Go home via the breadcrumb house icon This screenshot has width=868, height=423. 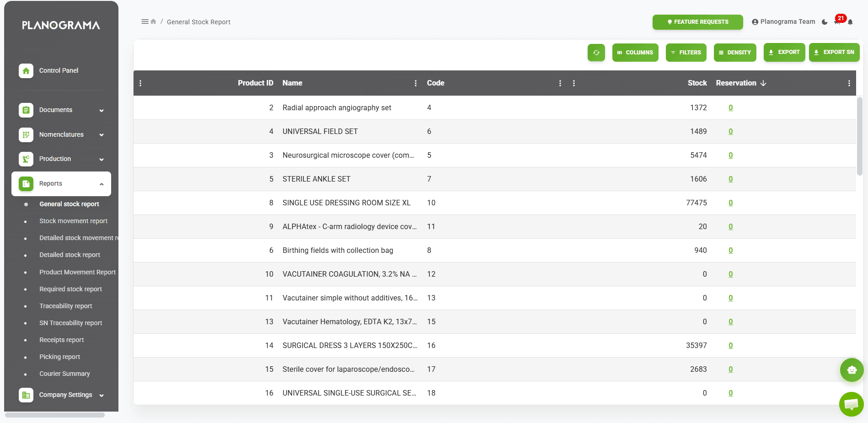pos(153,21)
